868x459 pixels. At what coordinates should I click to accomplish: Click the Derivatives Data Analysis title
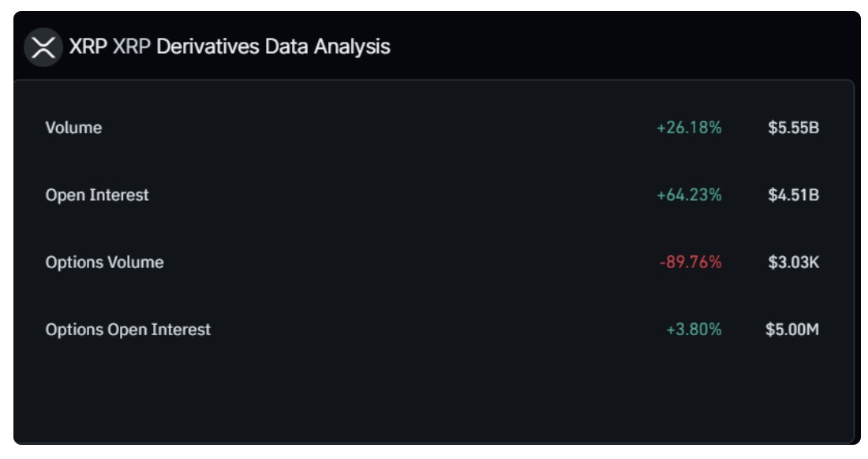pos(274,47)
